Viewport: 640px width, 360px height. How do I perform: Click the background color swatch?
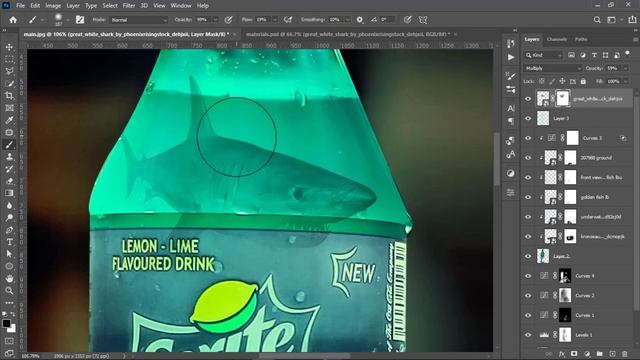pos(13,329)
